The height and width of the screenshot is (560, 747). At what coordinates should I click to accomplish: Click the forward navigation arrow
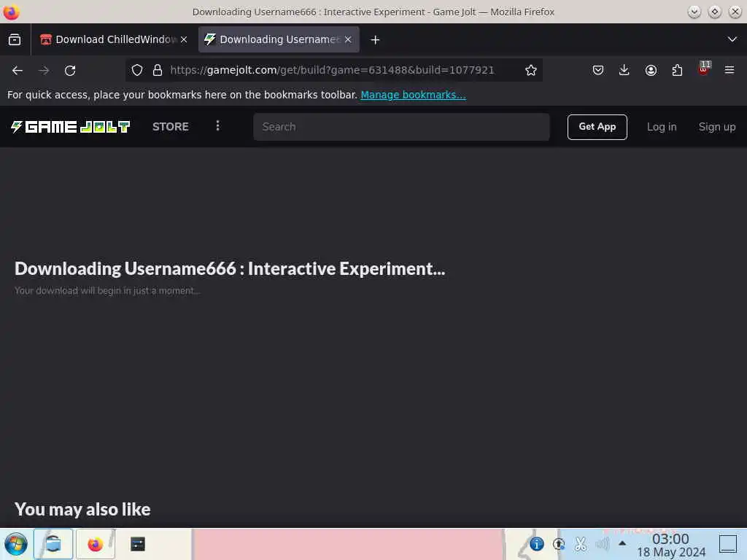(x=44, y=71)
